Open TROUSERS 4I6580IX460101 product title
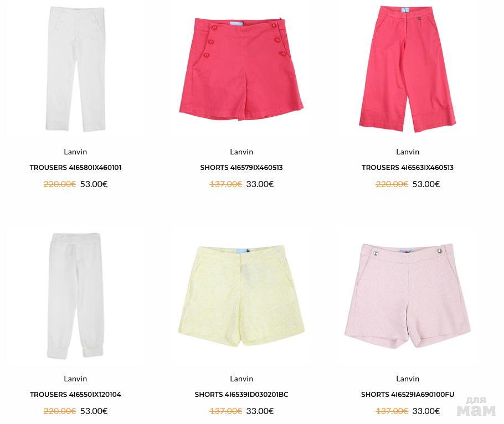Viewport: 504px width, 424px height. tap(75, 168)
